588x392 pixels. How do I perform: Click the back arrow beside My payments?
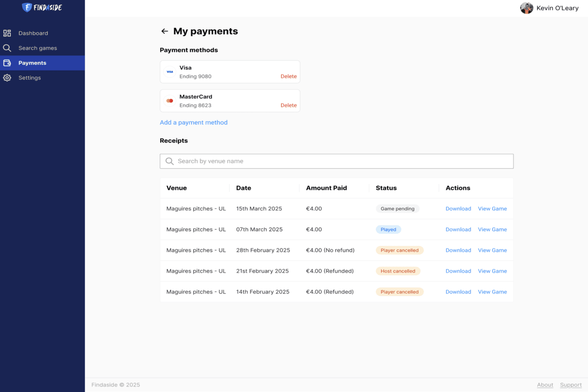click(165, 31)
